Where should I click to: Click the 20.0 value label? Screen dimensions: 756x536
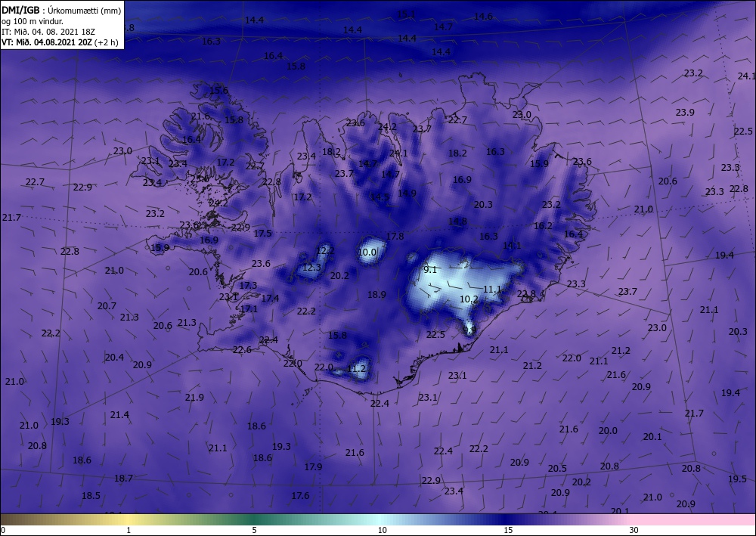[x=608, y=431]
